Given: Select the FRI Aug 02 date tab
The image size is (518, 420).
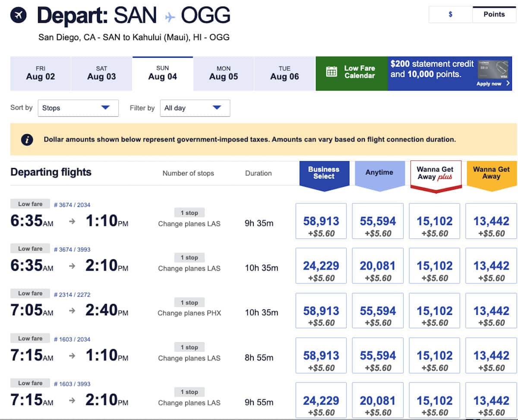Looking at the screenshot, I should tap(41, 73).
